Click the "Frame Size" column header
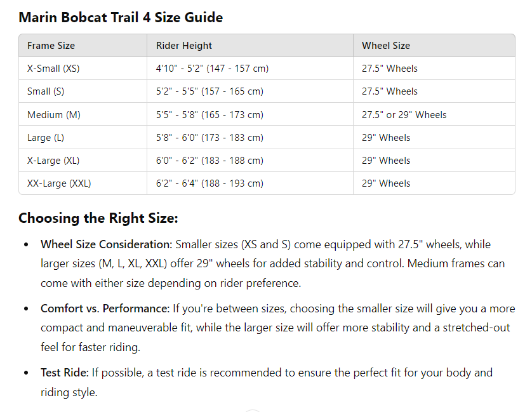Viewport: 532px width, 412px height. pos(51,46)
